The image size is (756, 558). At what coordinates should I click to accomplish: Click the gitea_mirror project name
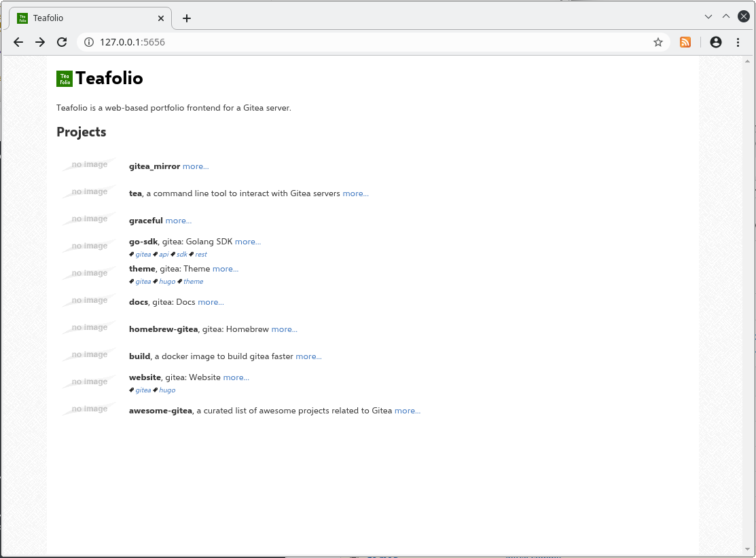(x=154, y=166)
